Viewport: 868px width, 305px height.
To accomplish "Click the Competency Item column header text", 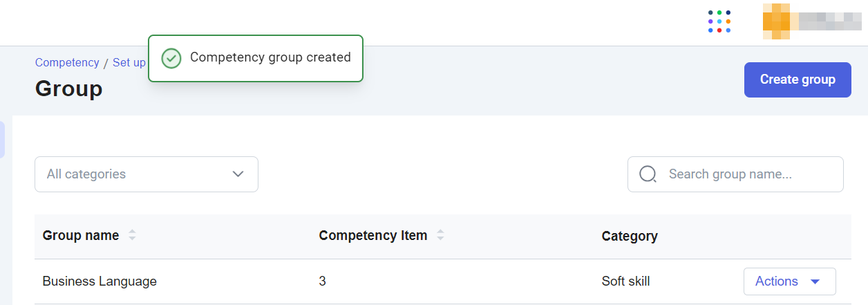I will [x=373, y=236].
